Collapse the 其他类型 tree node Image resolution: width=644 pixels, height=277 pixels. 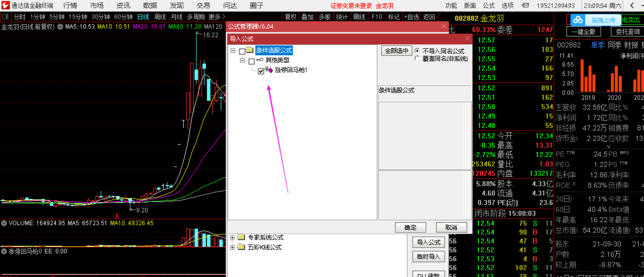click(243, 61)
